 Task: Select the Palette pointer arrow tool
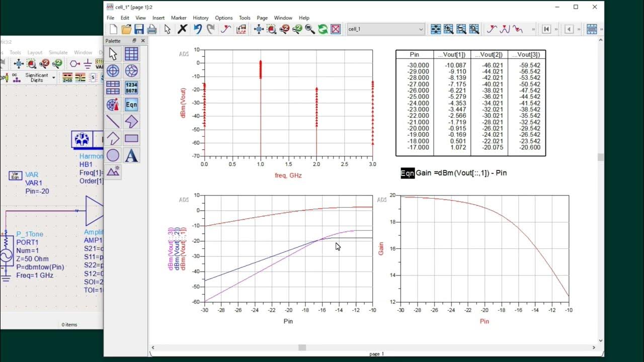pyautogui.click(x=113, y=54)
